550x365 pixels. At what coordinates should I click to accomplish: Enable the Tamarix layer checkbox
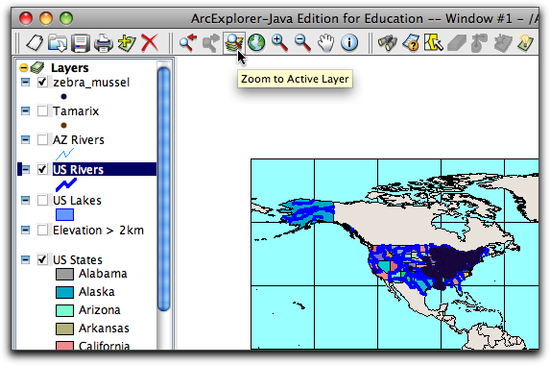(x=42, y=111)
